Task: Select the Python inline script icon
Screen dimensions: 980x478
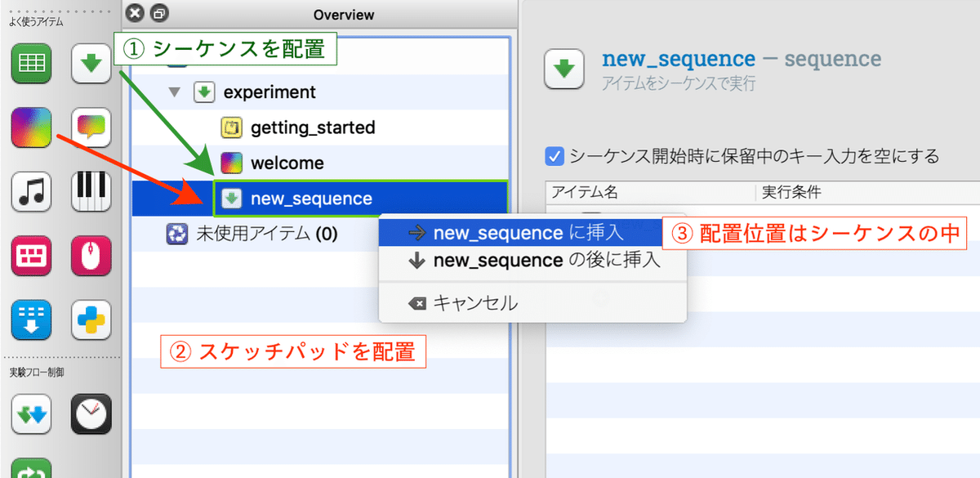Action: point(91,320)
